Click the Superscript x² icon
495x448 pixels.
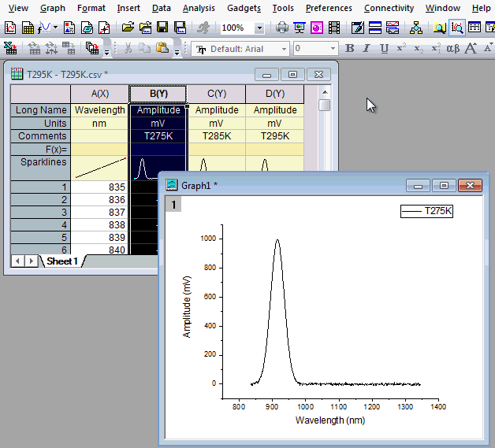tap(401, 49)
